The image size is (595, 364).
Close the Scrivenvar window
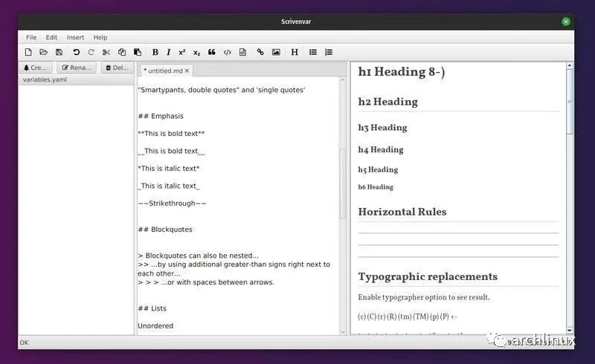pos(566,22)
